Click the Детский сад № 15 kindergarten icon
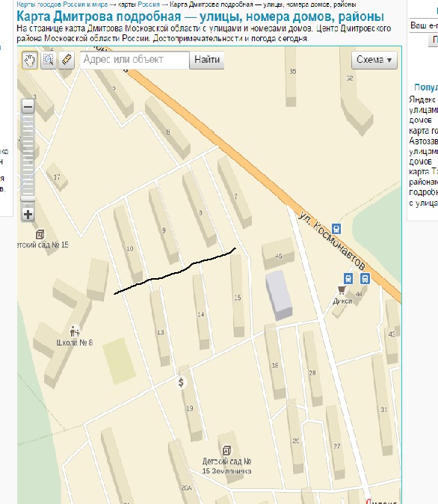 click(40, 233)
